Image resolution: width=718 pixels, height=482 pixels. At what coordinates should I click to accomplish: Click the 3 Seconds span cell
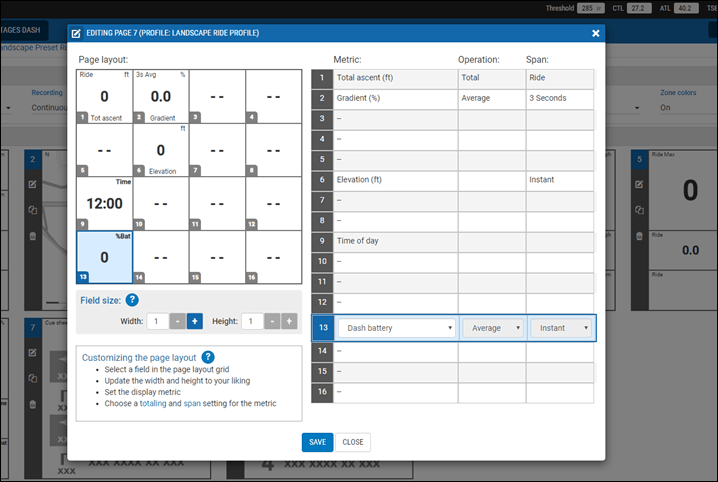pyautogui.click(x=560, y=98)
